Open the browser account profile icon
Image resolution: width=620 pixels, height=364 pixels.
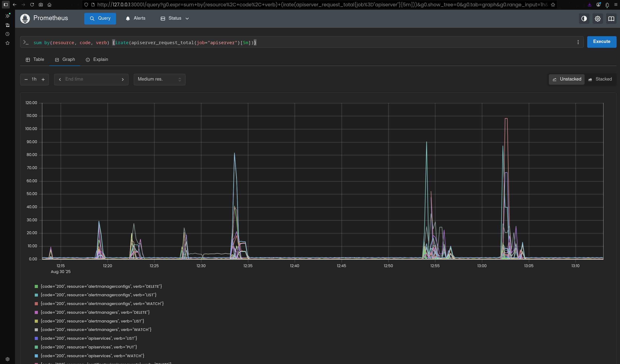(598, 5)
